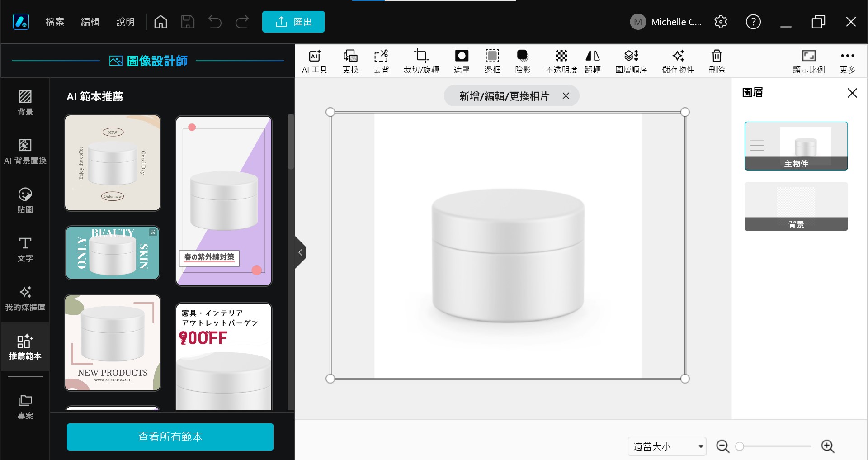Collapse the left template panel
This screenshot has height=460, width=868.
tap(300, 252)
